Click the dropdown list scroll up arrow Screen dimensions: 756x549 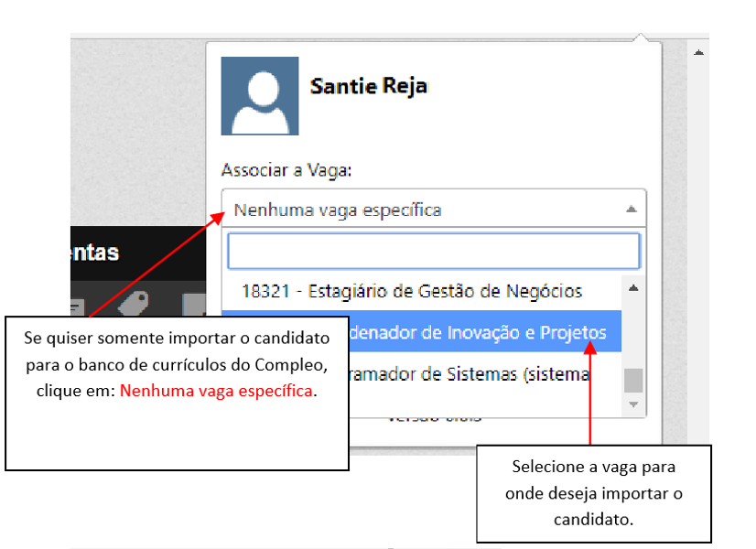pos(633,288)
